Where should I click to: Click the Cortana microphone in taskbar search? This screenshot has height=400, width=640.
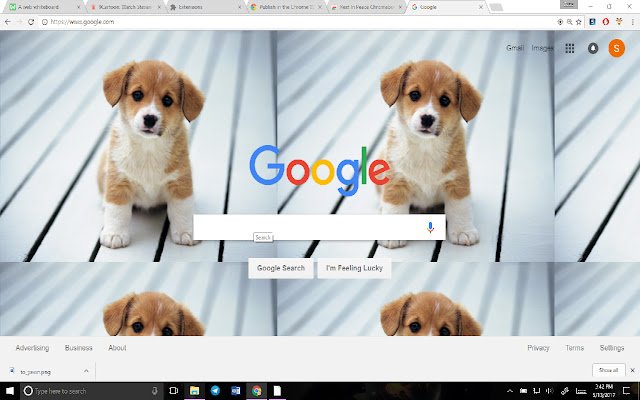click(155, 391)
